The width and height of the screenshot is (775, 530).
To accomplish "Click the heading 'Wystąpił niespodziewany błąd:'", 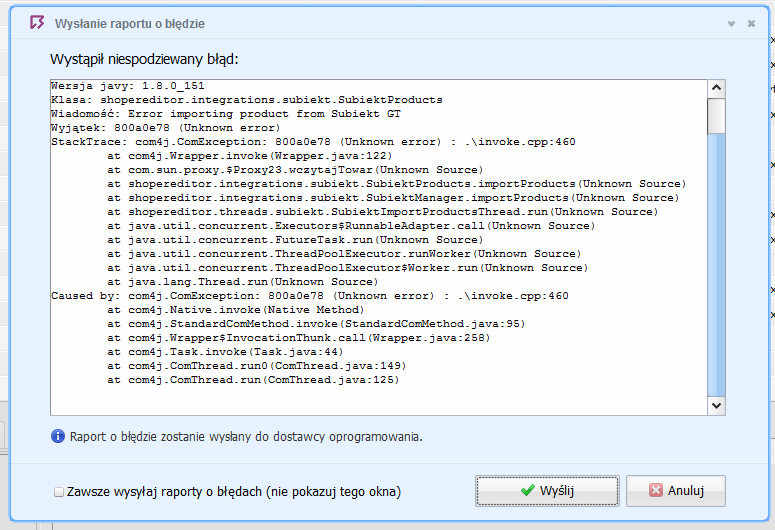I will pos(144,59).
